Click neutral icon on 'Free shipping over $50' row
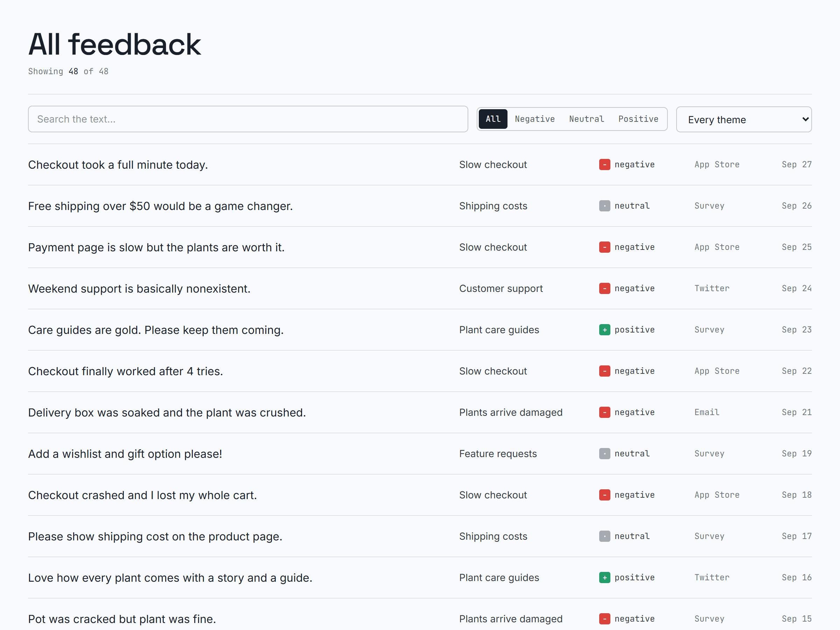 click(604, 206)
